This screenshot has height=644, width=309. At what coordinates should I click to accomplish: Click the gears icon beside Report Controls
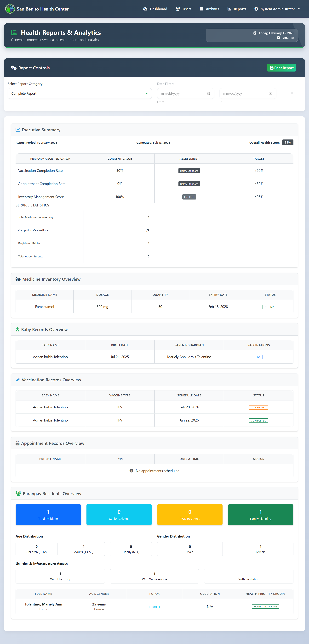[x=14, y=68]
